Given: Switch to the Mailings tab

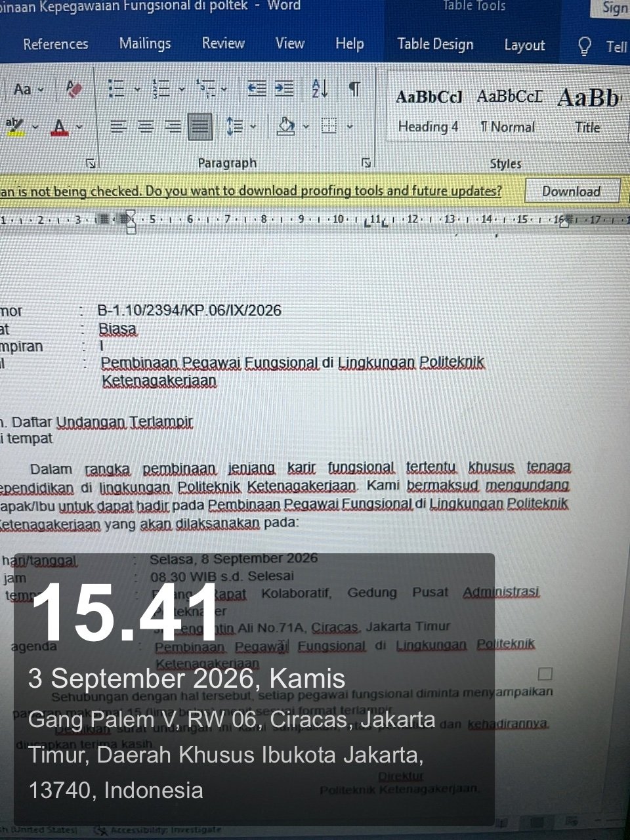Looking at the screenshot, I should point(145,43).
